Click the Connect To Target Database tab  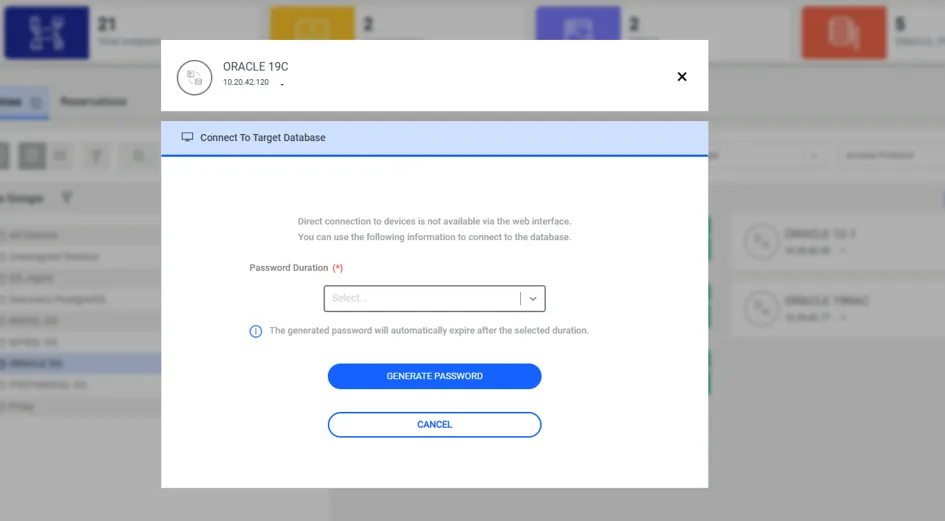point(435,138)
